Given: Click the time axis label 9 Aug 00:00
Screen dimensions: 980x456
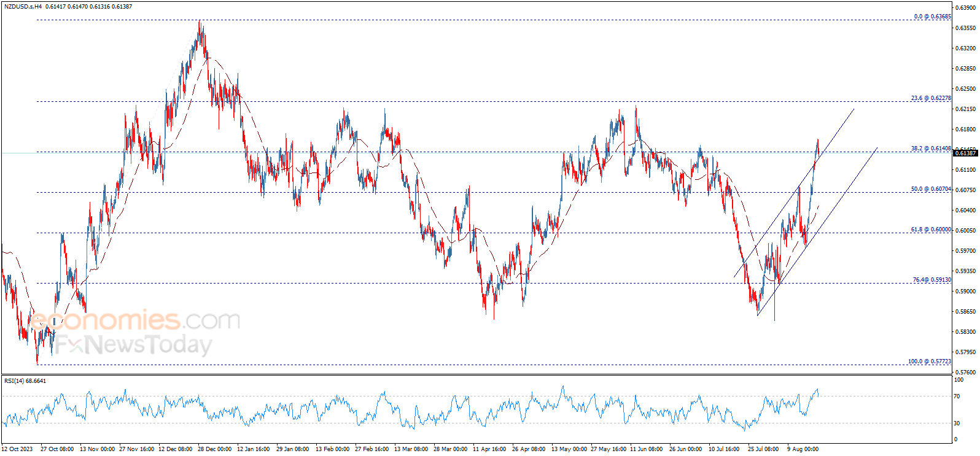Looking at the screenshot, I should 803,449.
